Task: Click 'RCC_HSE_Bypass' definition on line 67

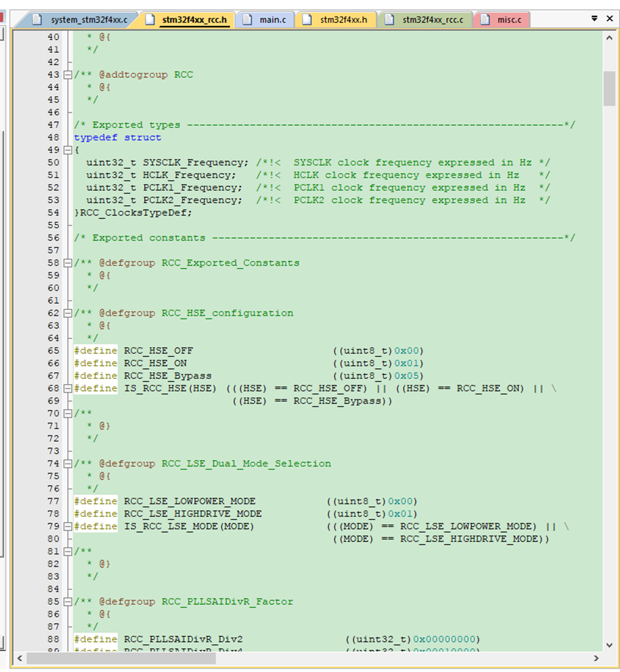Action: 168,376
